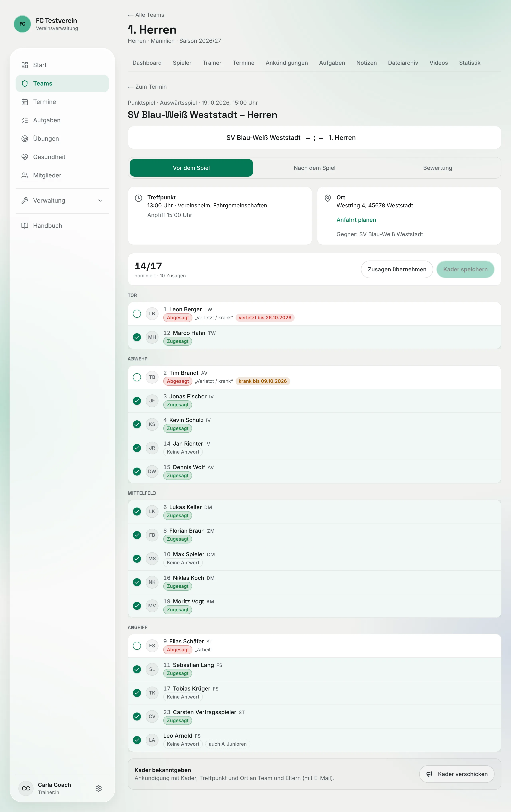Click the Ort location pin icon
This screenshot has width=511, height=812.
327,198
